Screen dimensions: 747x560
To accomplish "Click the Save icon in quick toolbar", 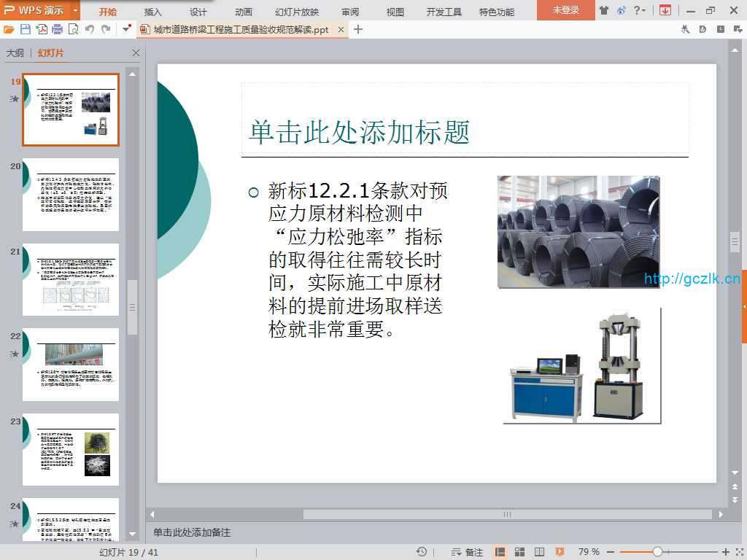I will [x=26, y=29].
